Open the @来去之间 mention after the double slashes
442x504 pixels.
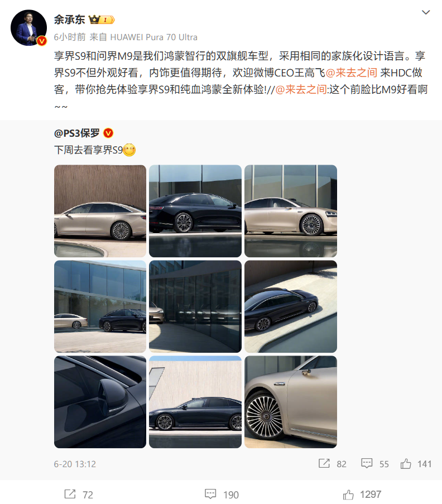click(301, 89)
